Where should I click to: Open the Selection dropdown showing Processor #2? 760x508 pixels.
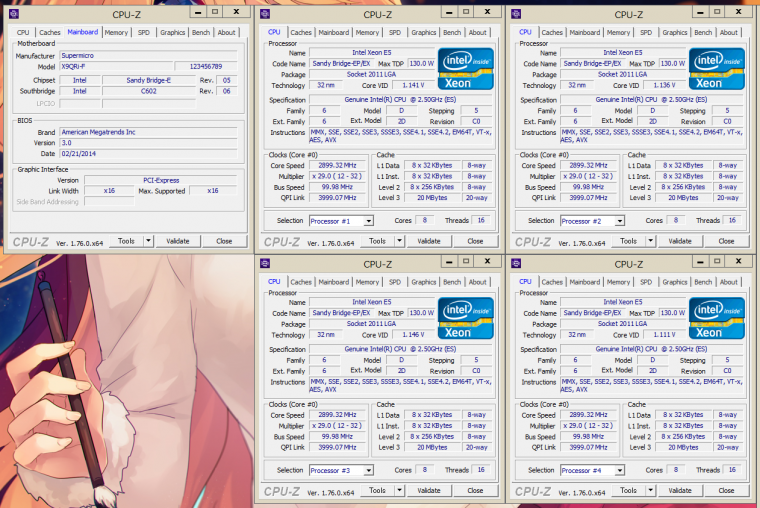pyautogui.click(x=592, y=221)
